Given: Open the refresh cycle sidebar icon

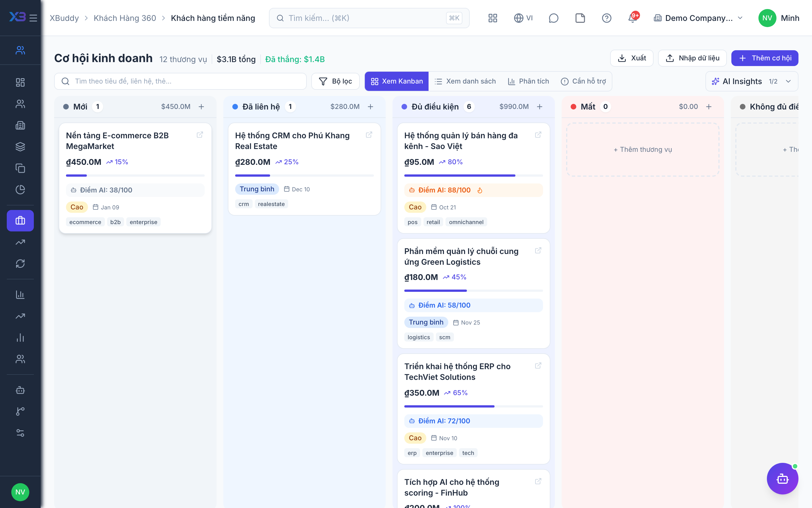Looking at the screenshot, I should [x=20, y=263].
